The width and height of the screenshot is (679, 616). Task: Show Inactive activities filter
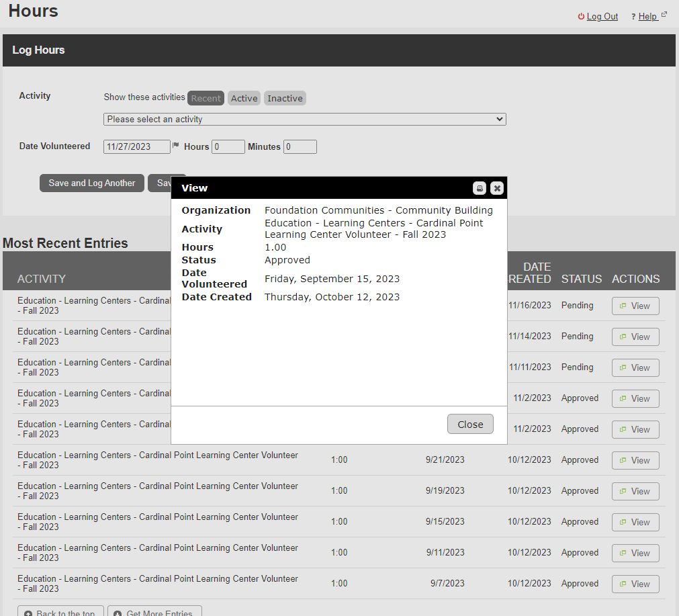click(285, 98)
